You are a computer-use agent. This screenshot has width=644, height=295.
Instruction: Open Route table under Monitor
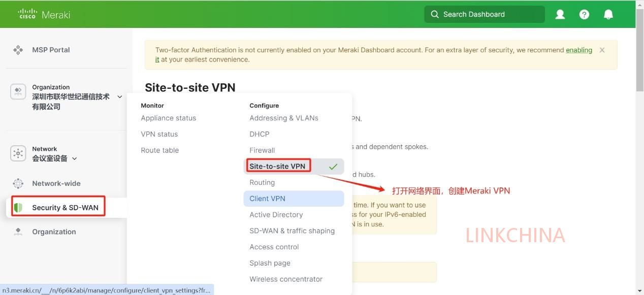[160, 150]
